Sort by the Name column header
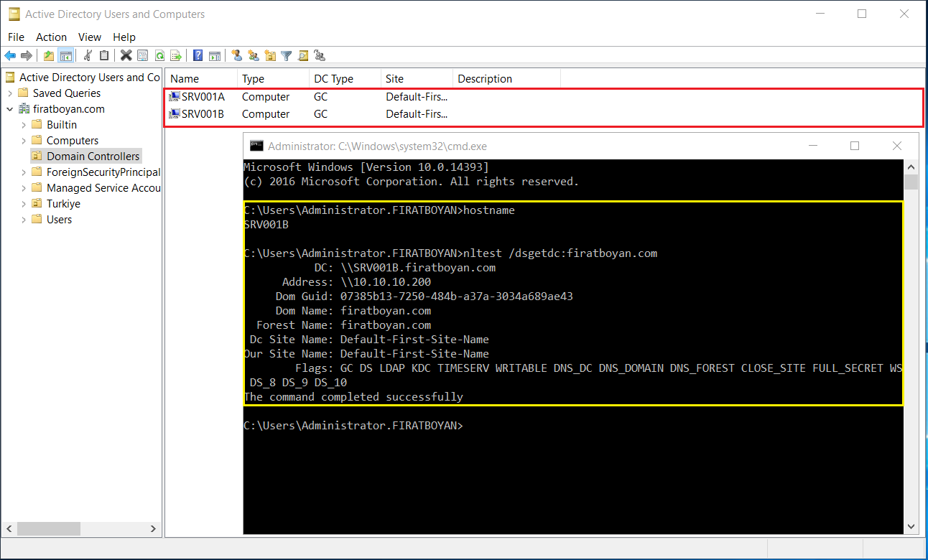This screenshot has width=928, height=560. 202,79
